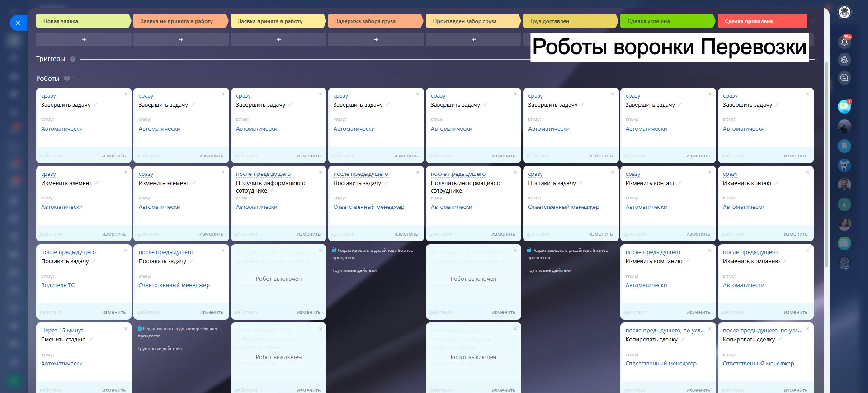Click 'изменить' on Завершить задачу under Груз доставлен
This screenshot has width=868, height=393.
pyautogui.click(x=601, y=156)
